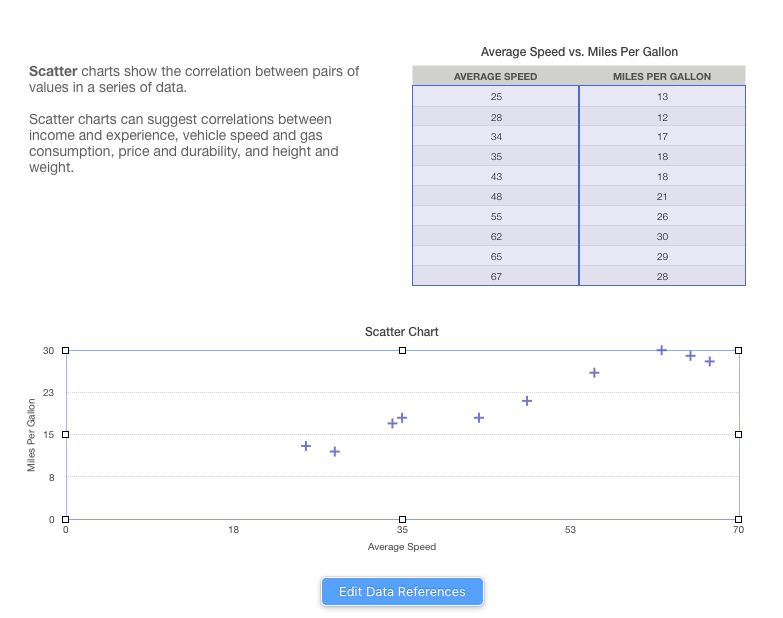Click the left-middle chart resize handle
The height and width of the screenshot is (618, 783).
coord(66,434)
